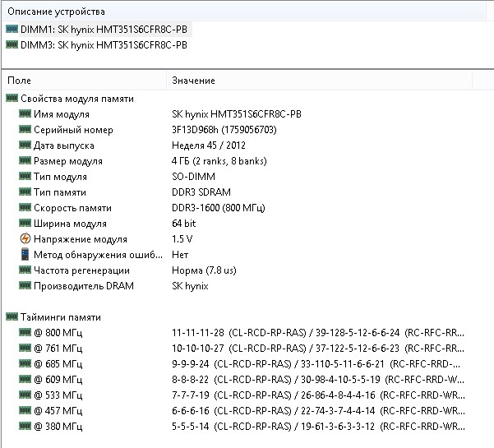Image resolution: width=494 pixels, height=448 pixels.
Task: Click the value '64 bit'
Action: point(183,223)
